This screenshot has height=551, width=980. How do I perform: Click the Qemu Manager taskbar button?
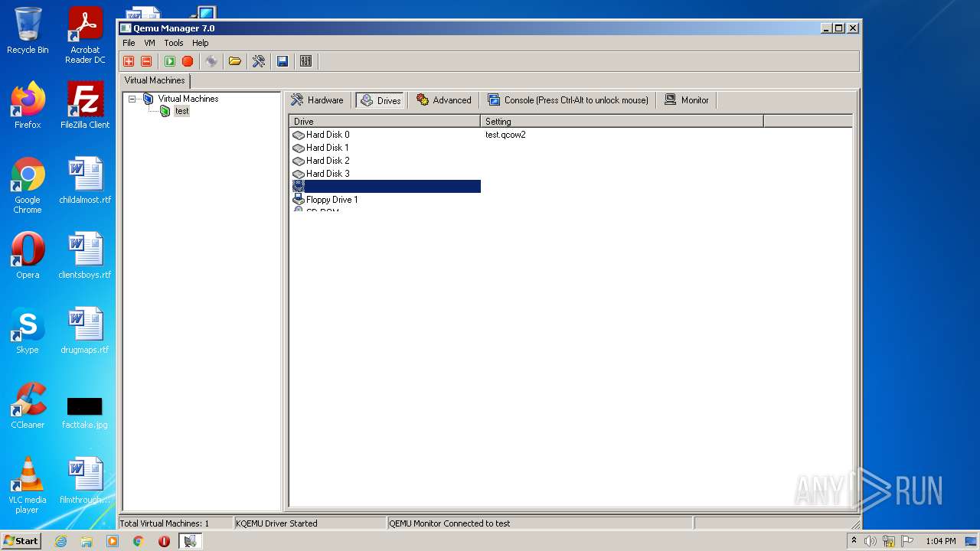[190, 541]
